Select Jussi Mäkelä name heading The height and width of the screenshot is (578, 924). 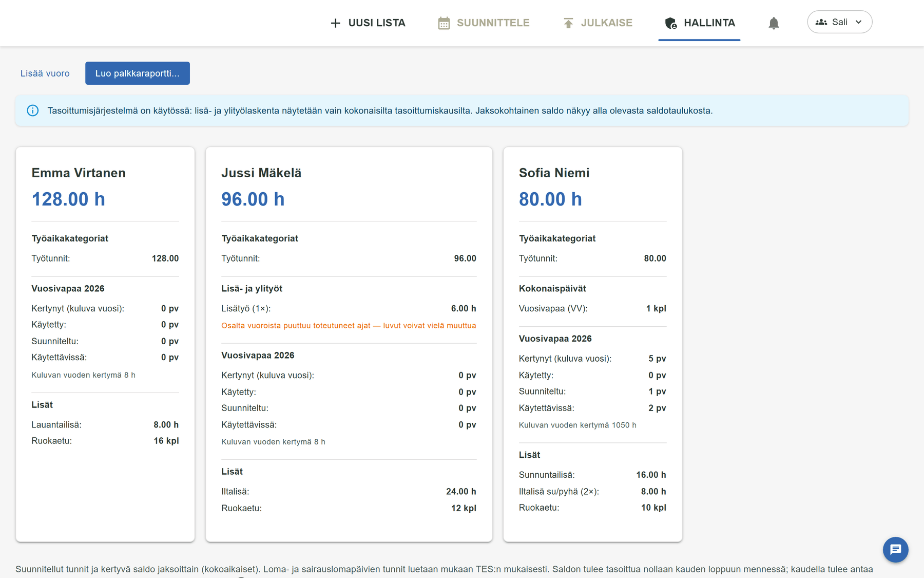pyautogui.click(x=261, y=173)
